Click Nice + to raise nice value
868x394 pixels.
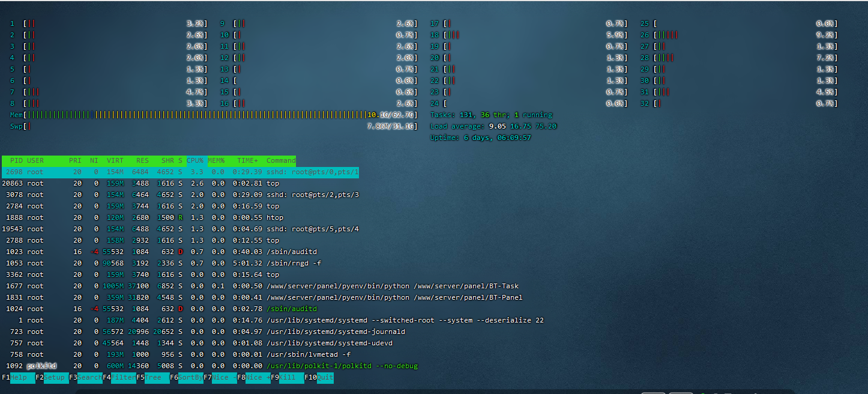258,378
